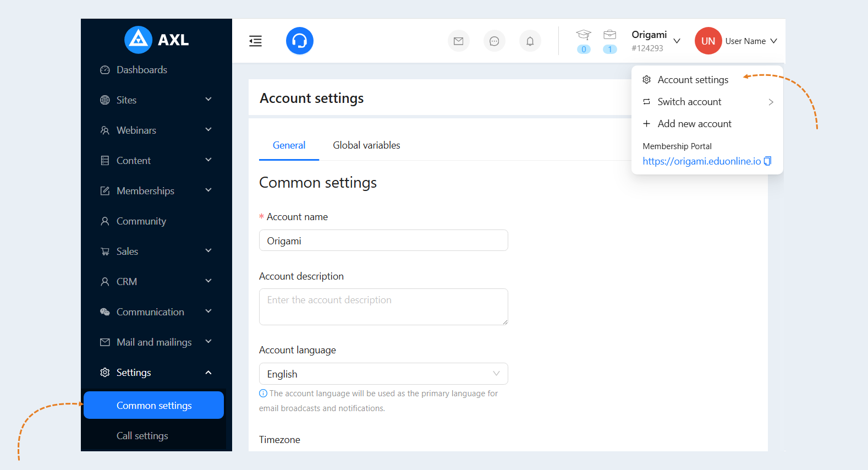Expand the Memberships submenu chevron
This screenshot has height=470, width=868.
click(x=208, y=190)
